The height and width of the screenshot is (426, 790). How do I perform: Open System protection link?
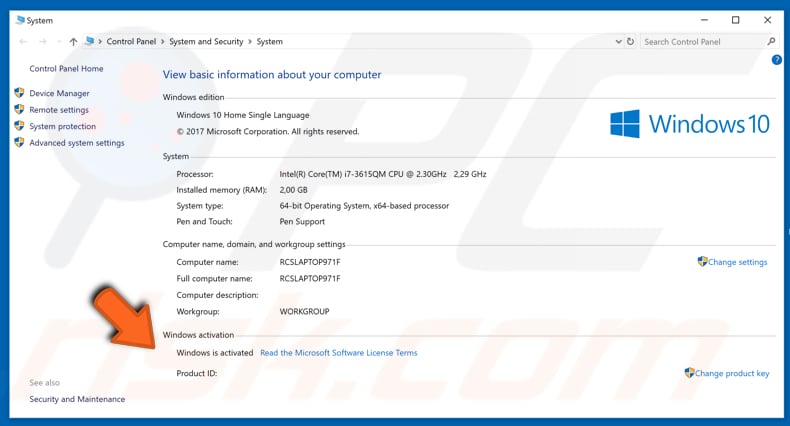pyautogui.click(x=62, y=126)
